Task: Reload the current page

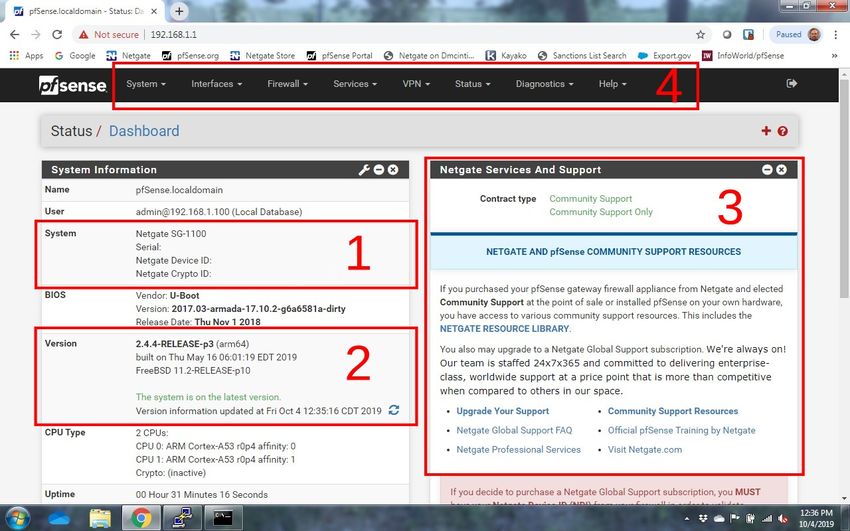Action: pos(57,35)
